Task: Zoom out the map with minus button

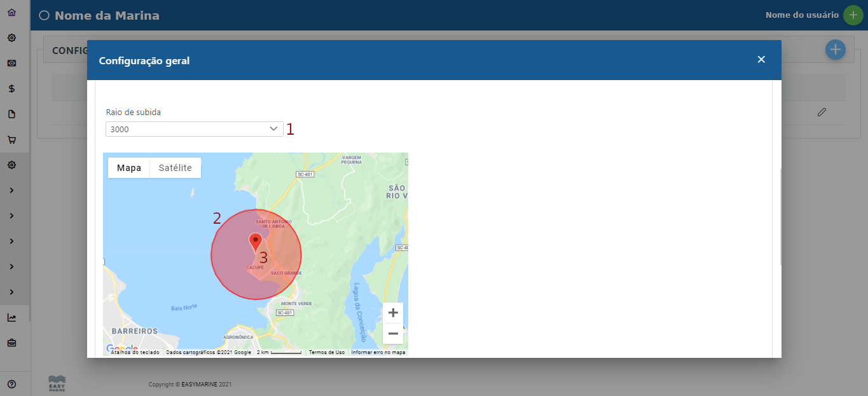Action: [393, 333]
